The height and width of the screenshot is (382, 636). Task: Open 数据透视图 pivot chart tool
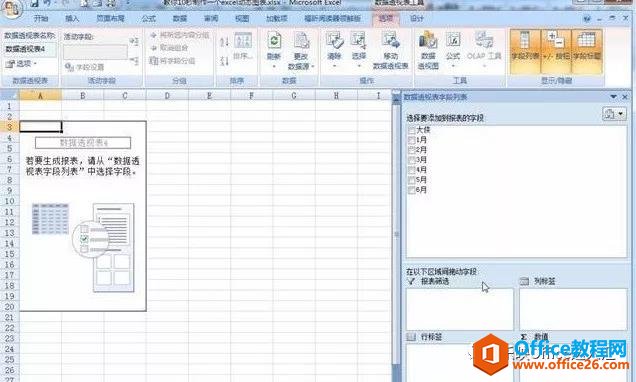coord(428,50)
